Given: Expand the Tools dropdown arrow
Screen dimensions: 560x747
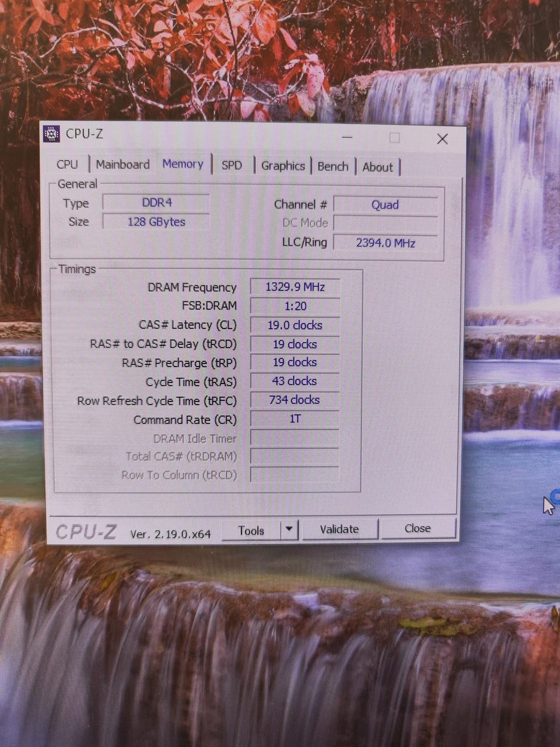Looking at the screenshot, I should point(289,530).
